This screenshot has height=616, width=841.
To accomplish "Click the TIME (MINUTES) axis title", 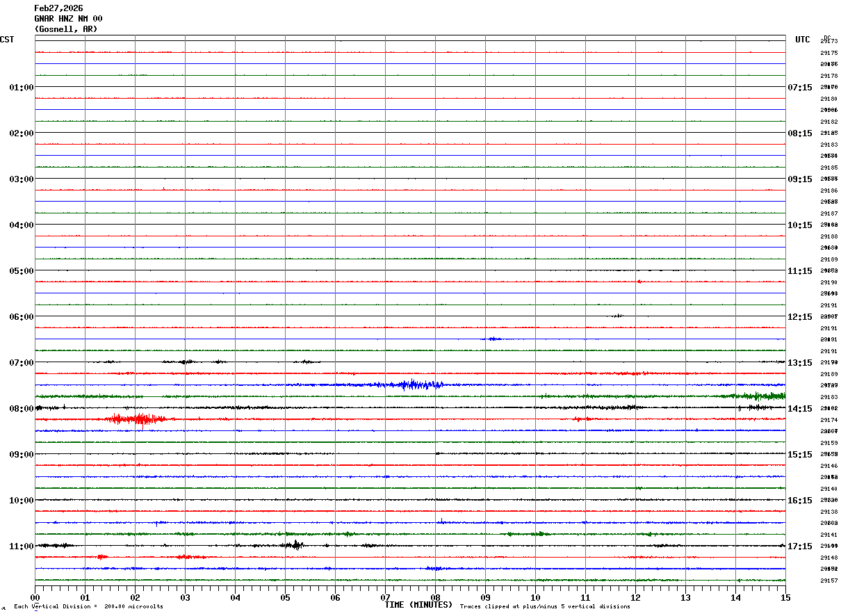I will pyautogui.click(x=418, y=605).
